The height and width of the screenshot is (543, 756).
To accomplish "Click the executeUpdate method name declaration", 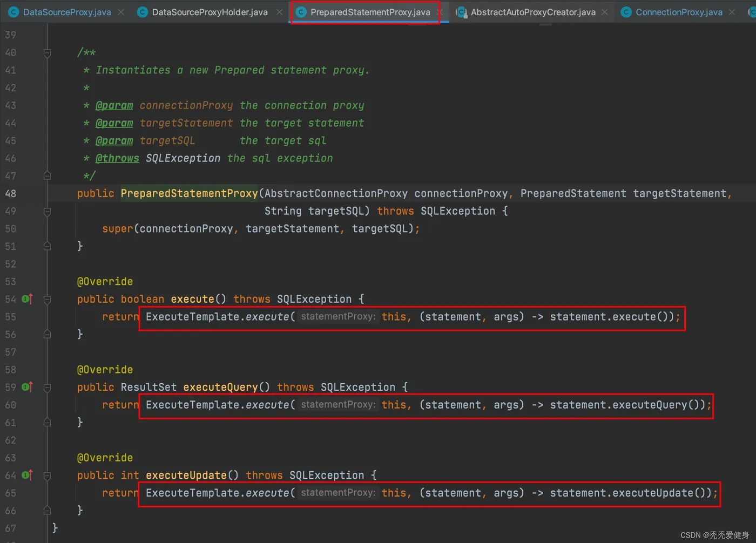I will click(186, 475).
